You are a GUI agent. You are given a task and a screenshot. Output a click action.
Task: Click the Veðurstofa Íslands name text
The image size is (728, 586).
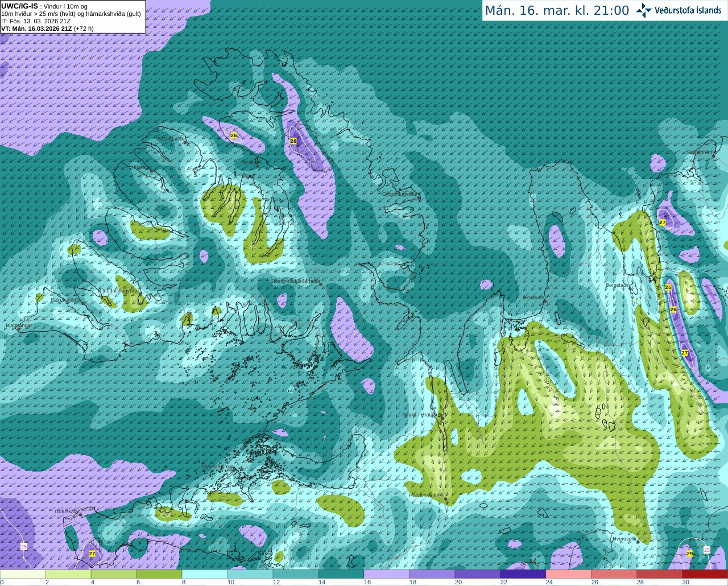pyautogui.click(x=688, y=10)
